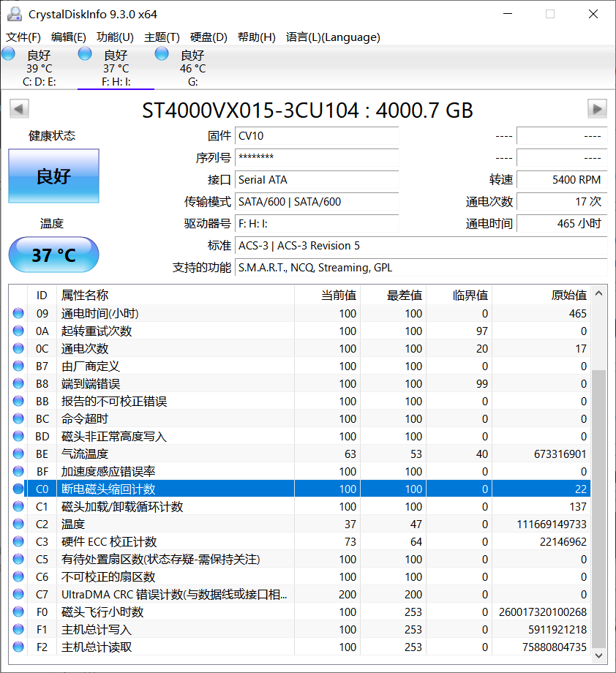Select the G: disk tab at 46 °C
The height and width of the screenshot is (673, 616).
coord(192,68)
